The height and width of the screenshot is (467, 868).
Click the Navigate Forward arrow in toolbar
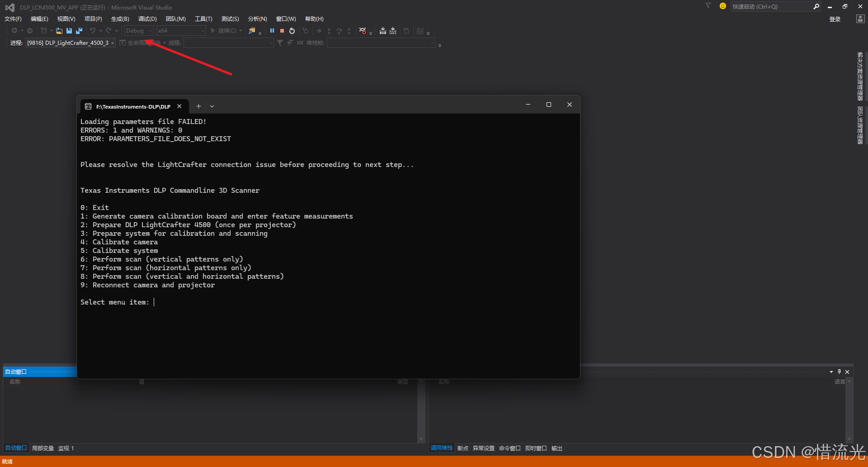(30, 31)
